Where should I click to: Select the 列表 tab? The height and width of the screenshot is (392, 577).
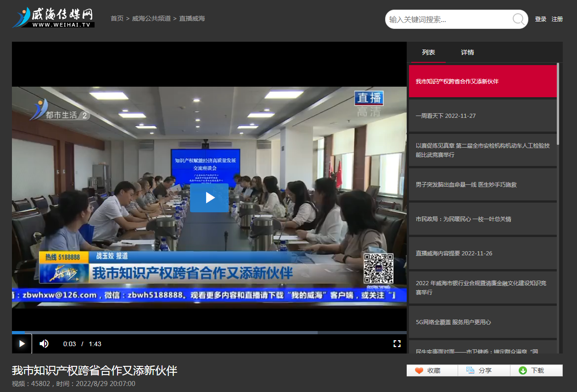(x=428, y=52)
